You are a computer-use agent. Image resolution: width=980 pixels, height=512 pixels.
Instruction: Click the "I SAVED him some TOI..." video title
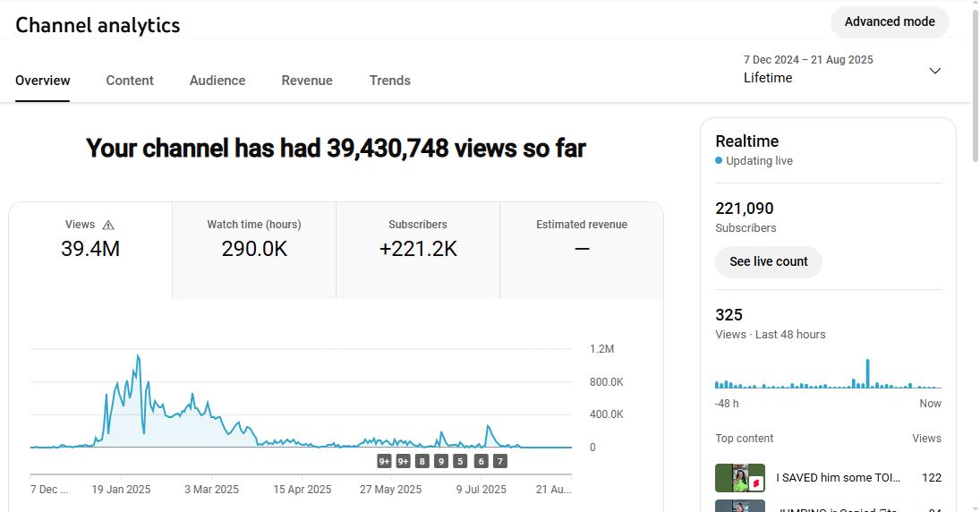click(x=838, y=478)
